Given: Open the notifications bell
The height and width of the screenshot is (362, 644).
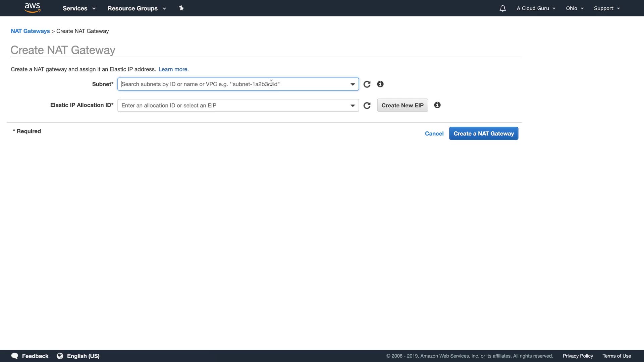Looking at the screenshot, I should coord(502,8).
